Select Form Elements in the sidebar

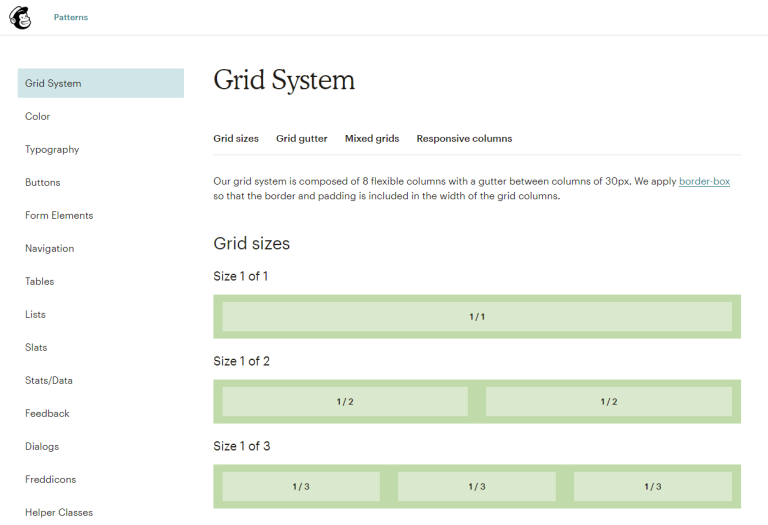(x=59, y=215)
